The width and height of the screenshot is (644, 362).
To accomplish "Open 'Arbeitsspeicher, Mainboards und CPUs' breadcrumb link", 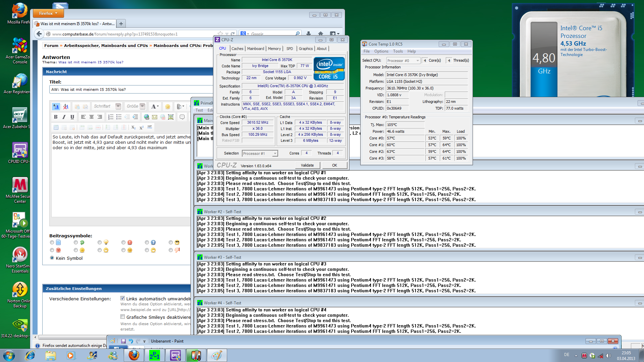I will coord(106,46).
